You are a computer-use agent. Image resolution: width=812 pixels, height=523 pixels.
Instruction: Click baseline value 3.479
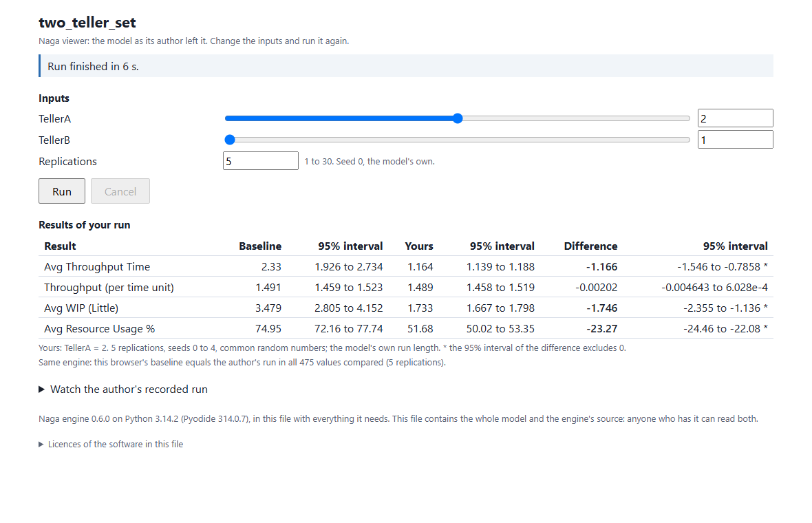pyautogui.click(x=268, y=308)
